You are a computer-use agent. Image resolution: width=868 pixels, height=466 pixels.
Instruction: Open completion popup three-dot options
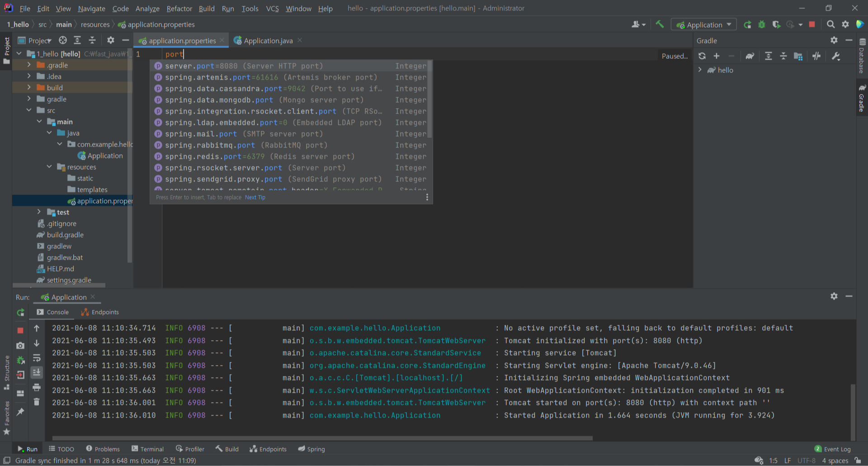point(427,197)
